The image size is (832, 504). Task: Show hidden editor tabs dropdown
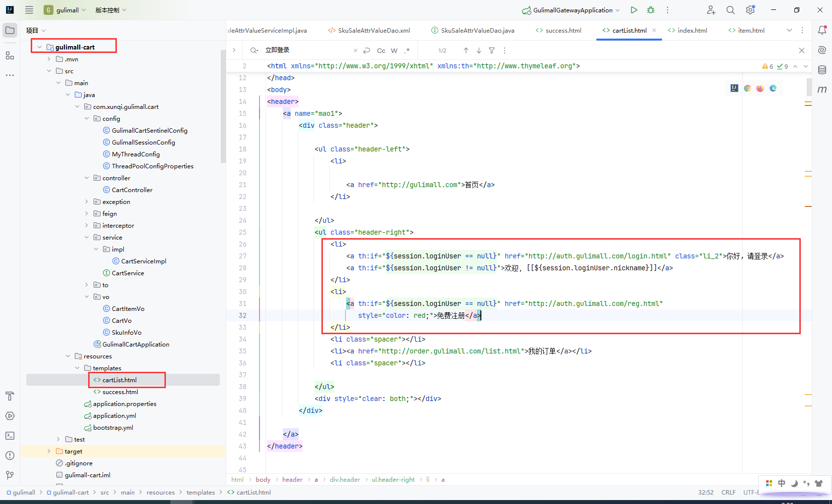point(789,30)
